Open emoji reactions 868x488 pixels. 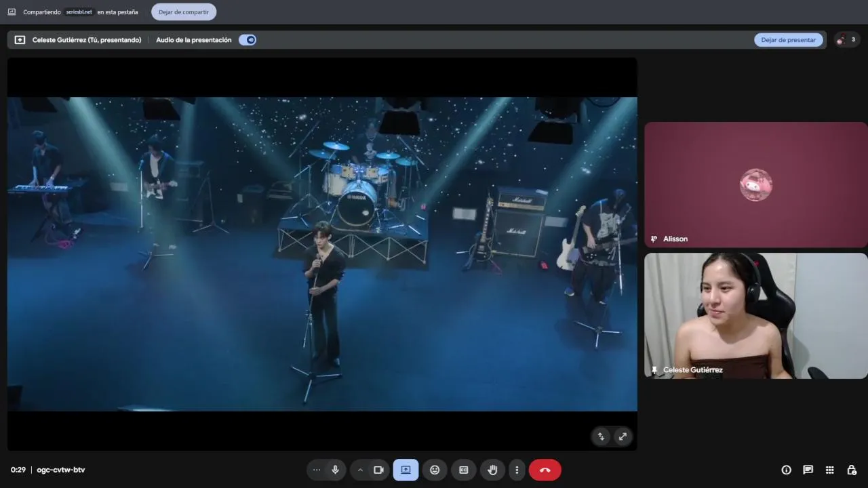click(435, 470)
